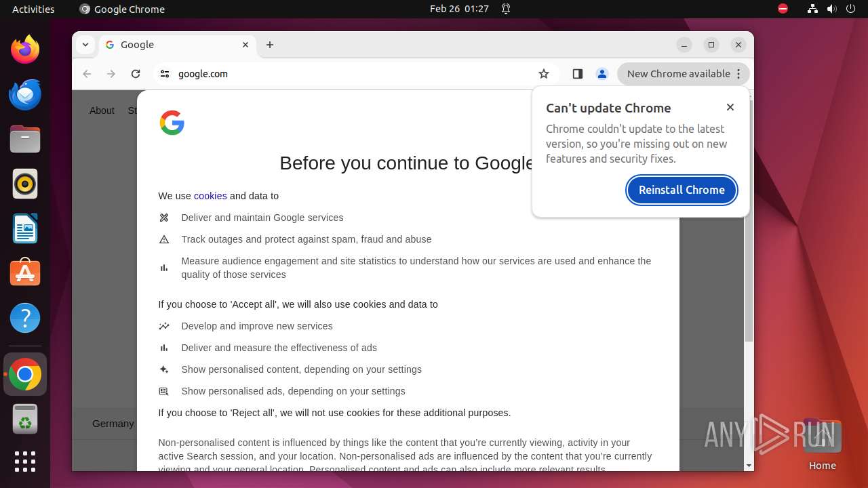Screen dimensions: 868x488
Task: Toggle Chrome side panel icon
Action: point(578,74)
